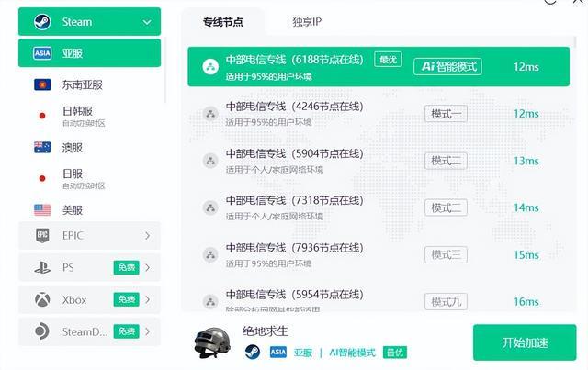Select the 美服 server entry
The width and height of the screenshot is (588, 370).
(x=89, y=210)
